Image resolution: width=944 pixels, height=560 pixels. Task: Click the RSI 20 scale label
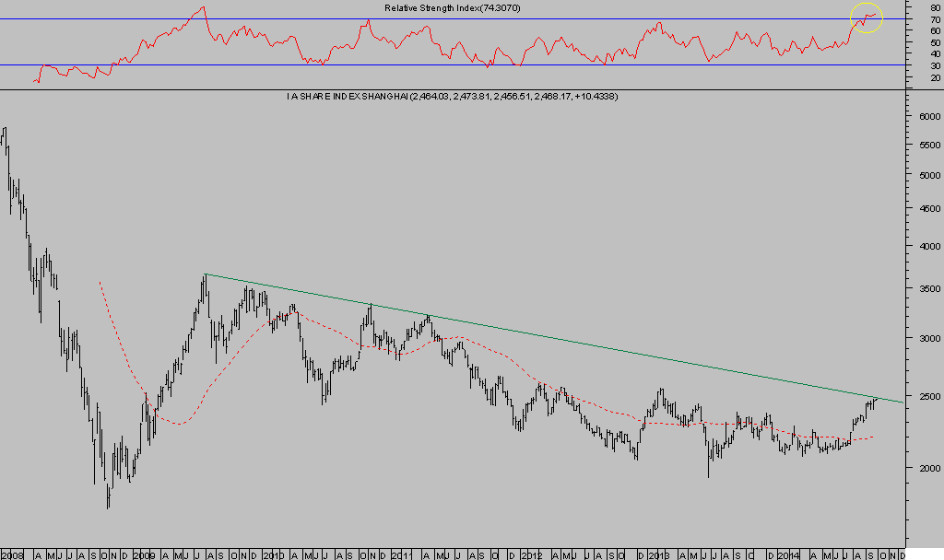935,77
